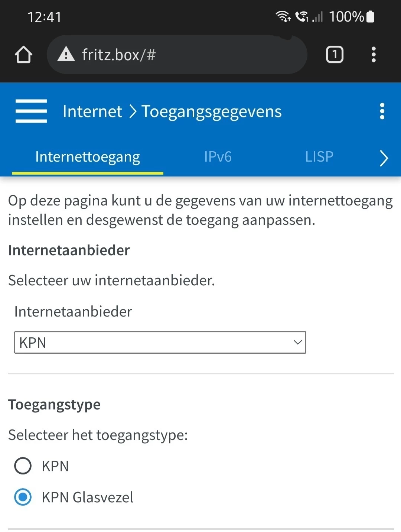Select the KPN access type radio button
The height and width of the screenshot is (532, 401).
tap(23, 466)
